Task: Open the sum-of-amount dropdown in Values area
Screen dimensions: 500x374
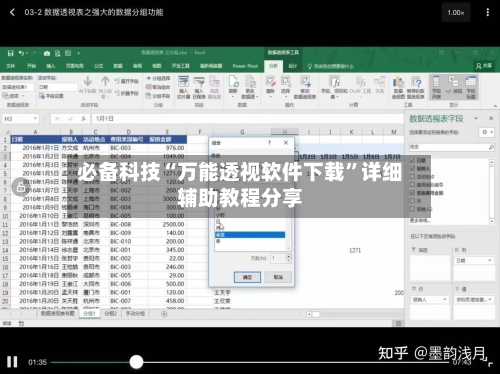Action: pyautogui.click(x=490, y=300)
